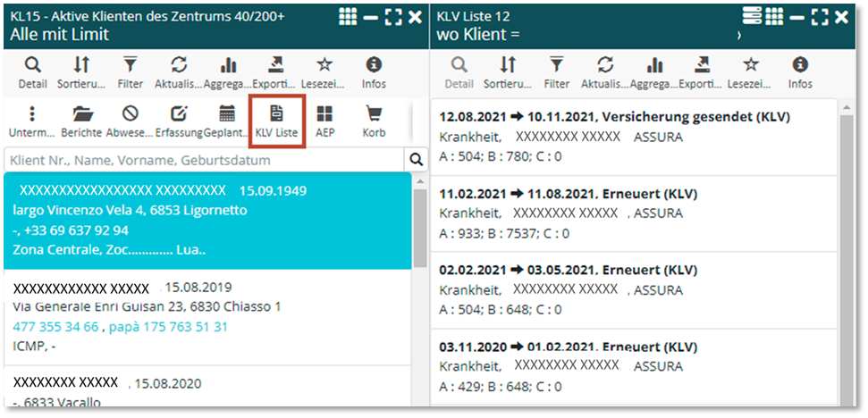Viewport: 868px width, 418px height.
Task: Click the search magnifier button
Action: coord(417,160)
